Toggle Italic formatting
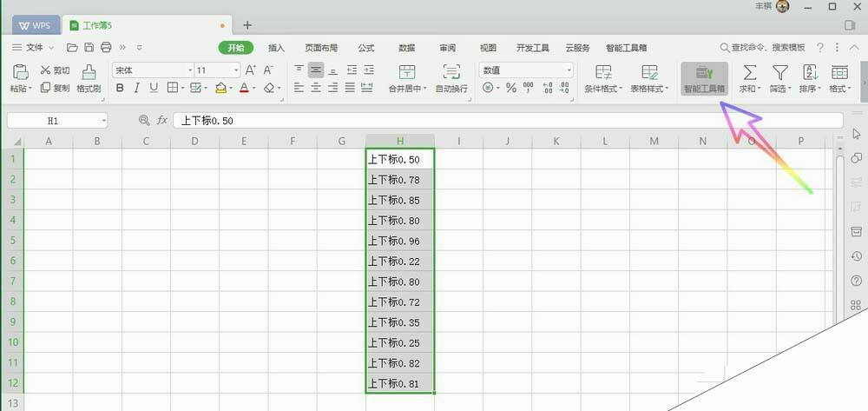The image size is (868, 411). point(137,88)
